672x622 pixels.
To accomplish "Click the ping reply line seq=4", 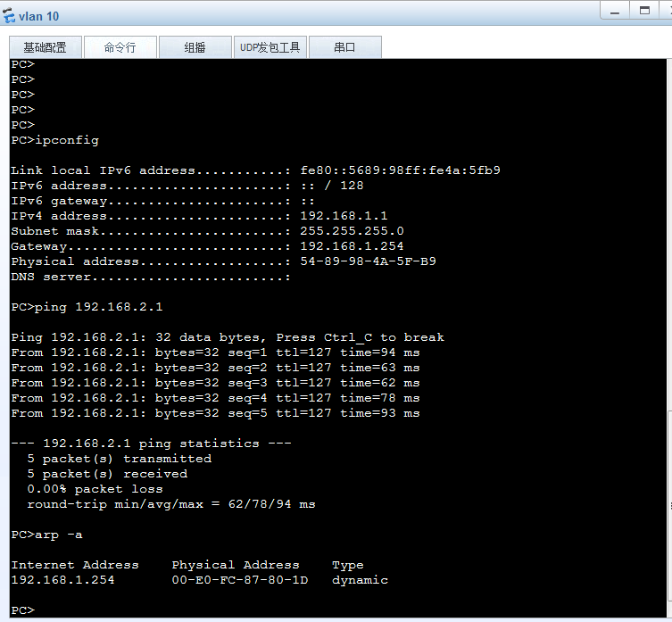I will click(x=216, y=398).
